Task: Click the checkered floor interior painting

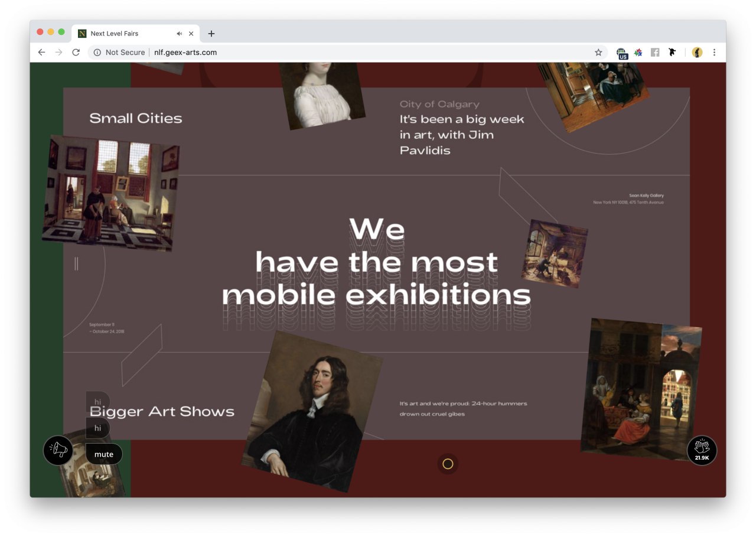Action: point(110,193)
